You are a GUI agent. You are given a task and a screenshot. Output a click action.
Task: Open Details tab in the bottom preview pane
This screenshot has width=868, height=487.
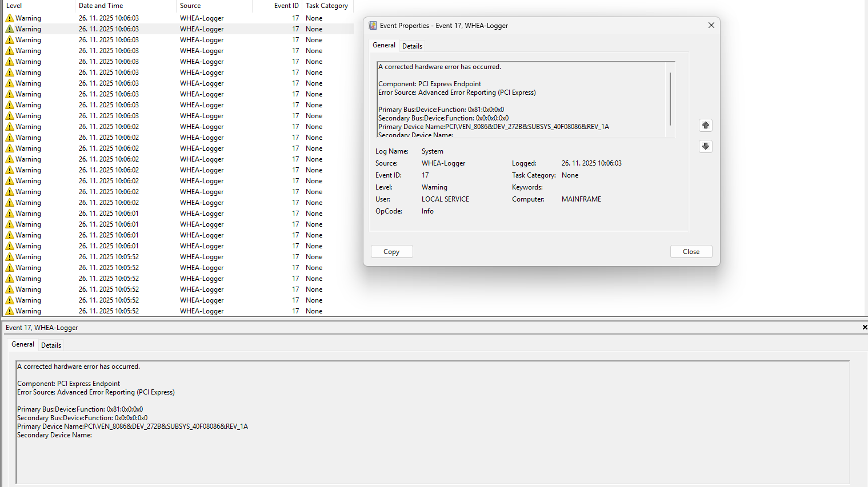pyautogui.click(x=51, y=345)
